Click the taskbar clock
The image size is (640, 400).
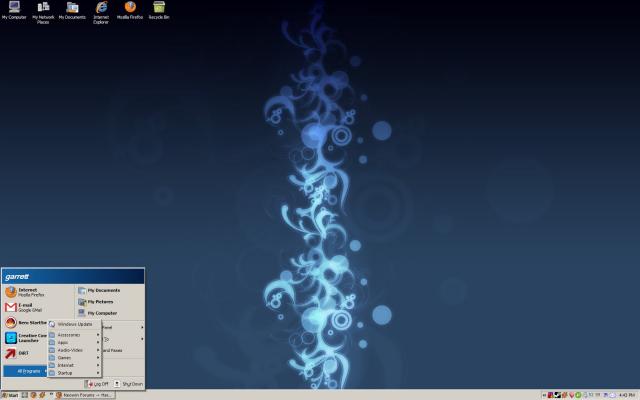[x=626, y=395]
